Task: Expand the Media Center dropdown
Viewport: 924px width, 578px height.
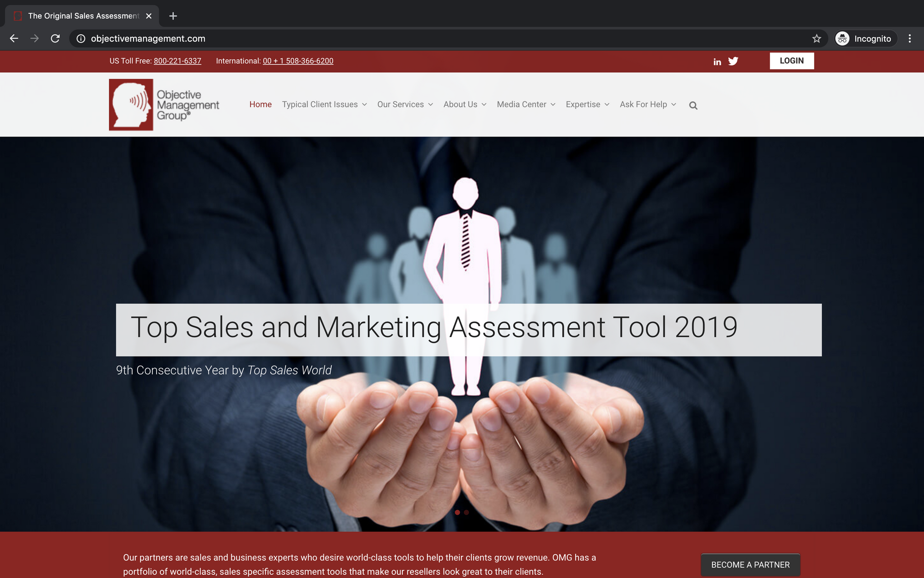Action: click(x=526, y=105)
